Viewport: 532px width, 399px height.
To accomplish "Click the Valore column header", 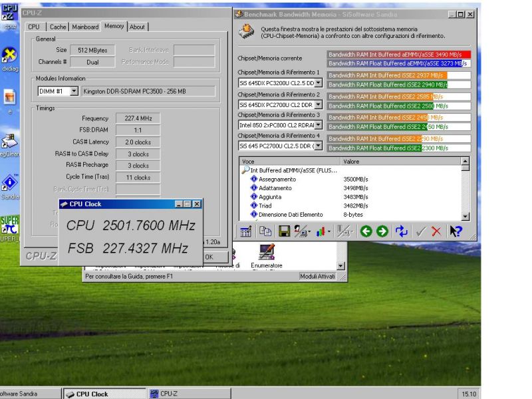I will (400, 161).
